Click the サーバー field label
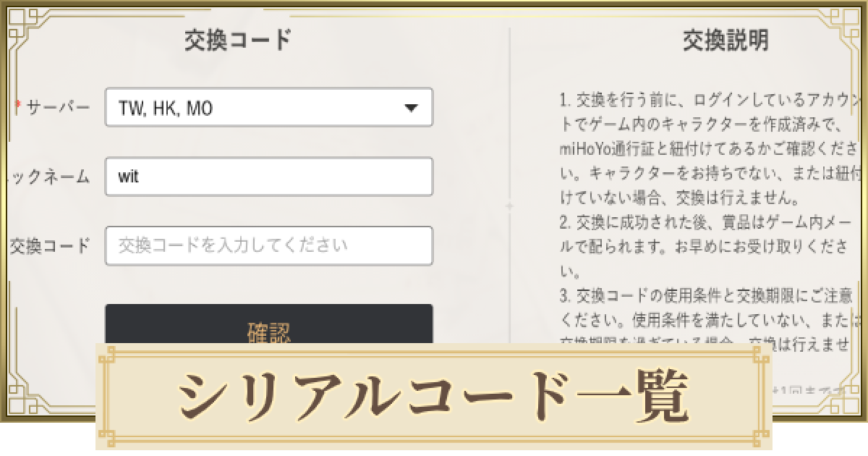Screen dimensions: 868x456 click(x=52, y=107)
